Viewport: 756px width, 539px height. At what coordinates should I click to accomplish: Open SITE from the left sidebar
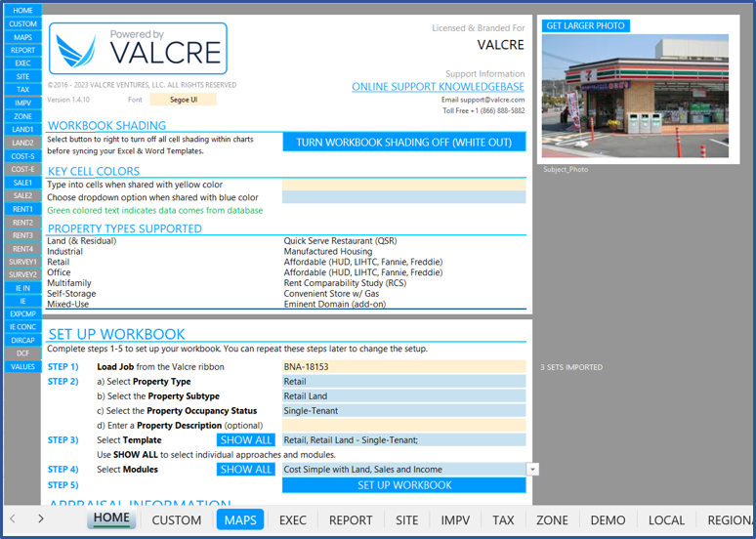click(22, 77)
